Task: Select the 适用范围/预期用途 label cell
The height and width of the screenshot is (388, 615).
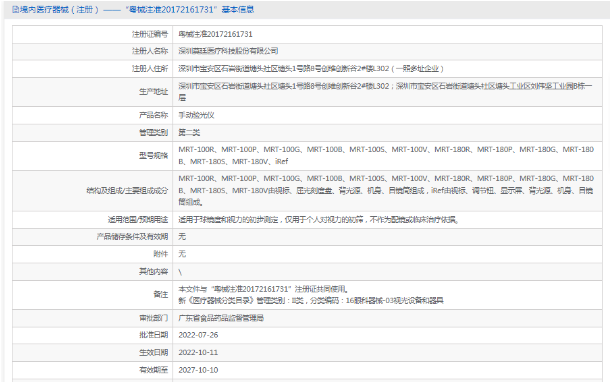Action: 93,220
